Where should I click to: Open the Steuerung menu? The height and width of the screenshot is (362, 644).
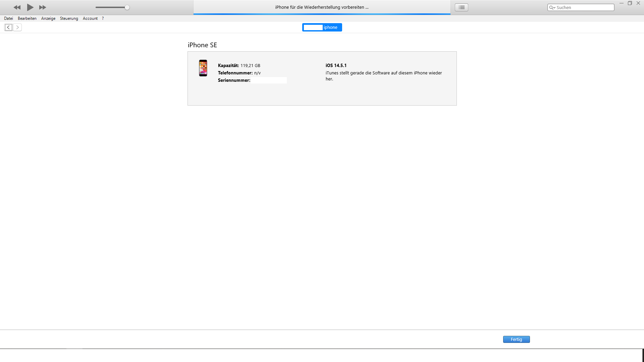69,18
